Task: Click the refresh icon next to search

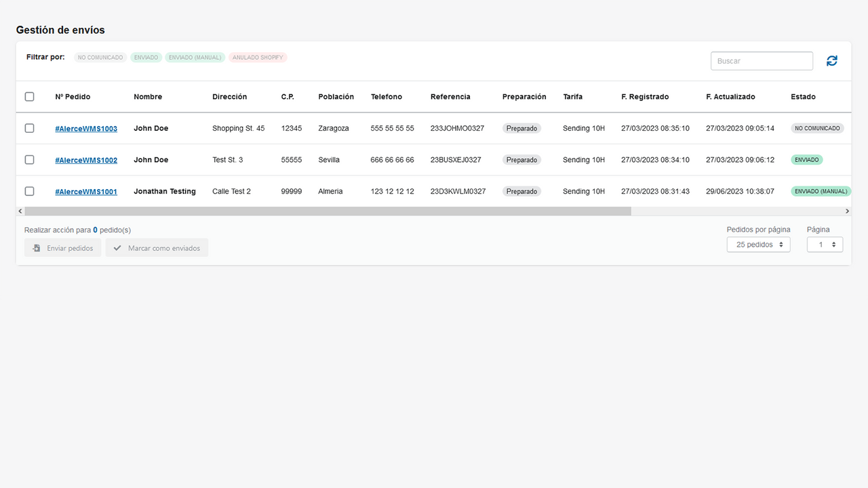Action: tap(832, 61)
